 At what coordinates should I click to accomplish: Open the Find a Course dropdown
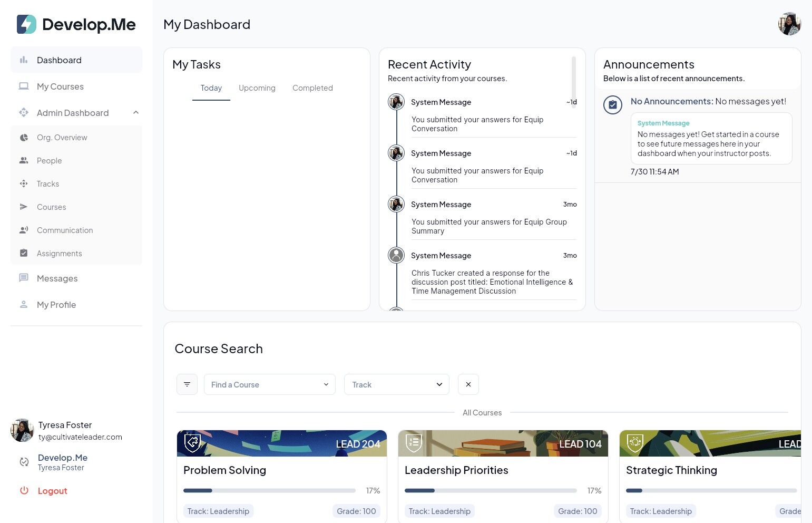point(270,384)
